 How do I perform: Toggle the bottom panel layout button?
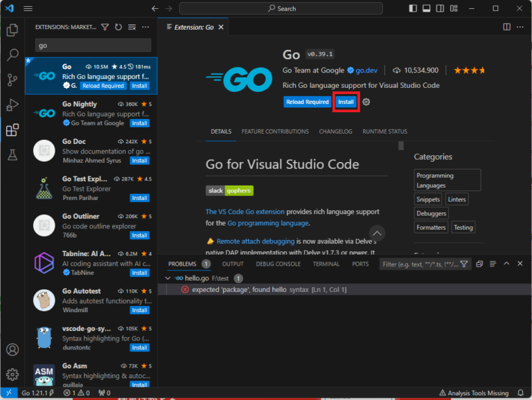pos(427,8)
